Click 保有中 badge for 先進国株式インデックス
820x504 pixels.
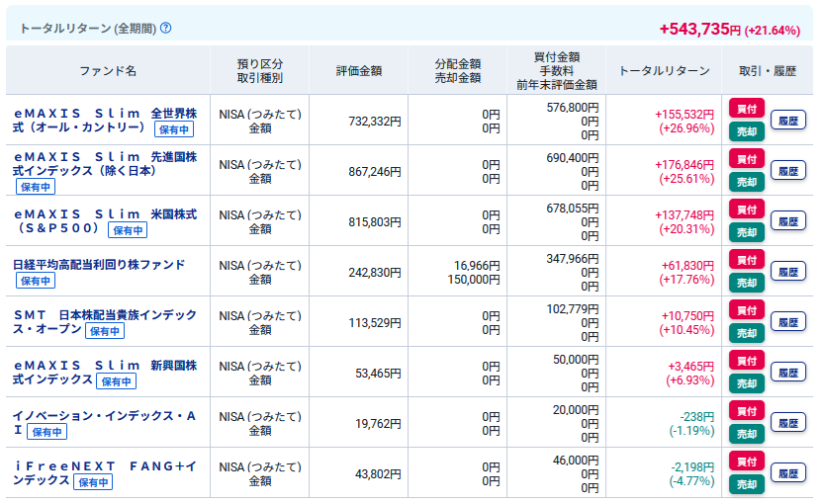pos(36,187)
